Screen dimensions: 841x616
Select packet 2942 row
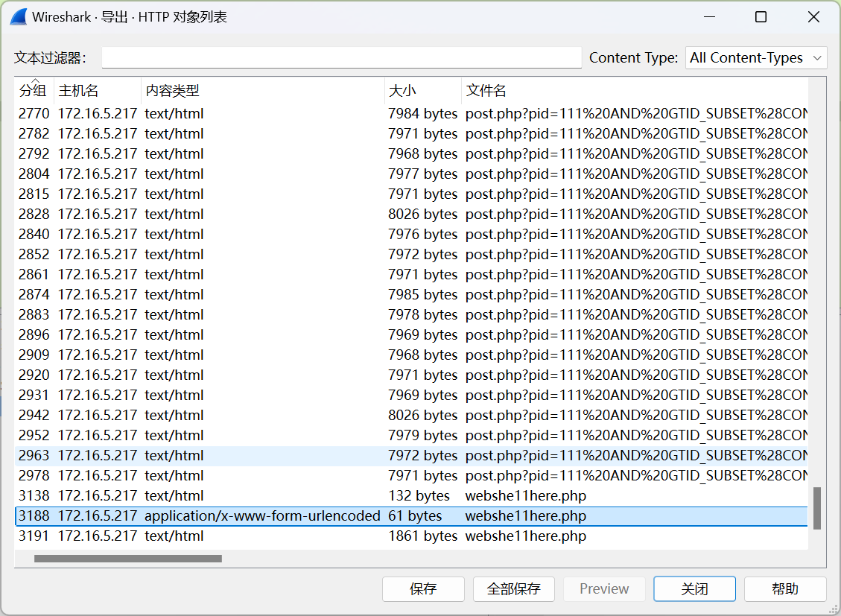coord(411,415)
